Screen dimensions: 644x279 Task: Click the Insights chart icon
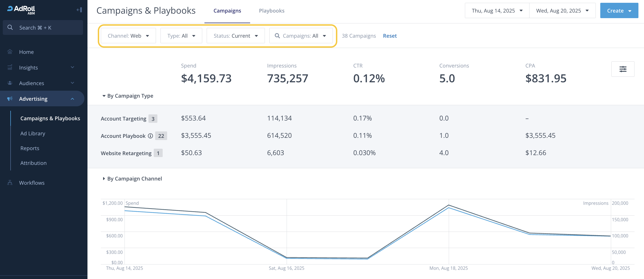(x=10, y=68)
